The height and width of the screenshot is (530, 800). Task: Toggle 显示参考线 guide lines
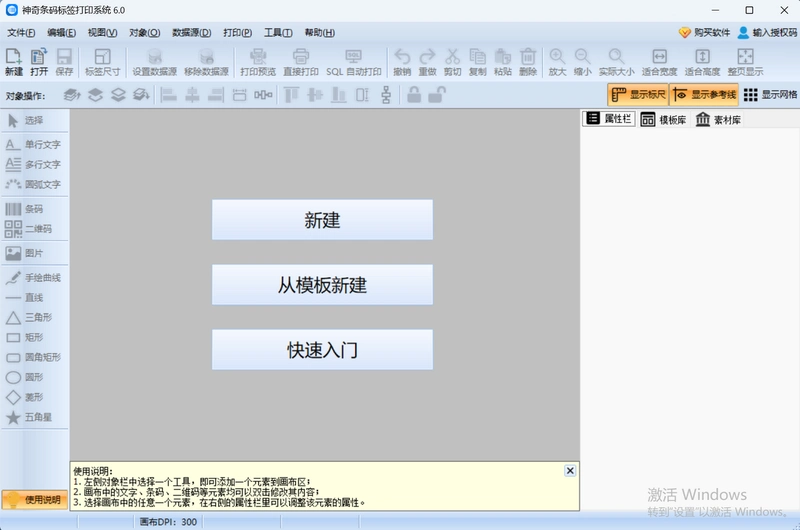click(704, 95)
